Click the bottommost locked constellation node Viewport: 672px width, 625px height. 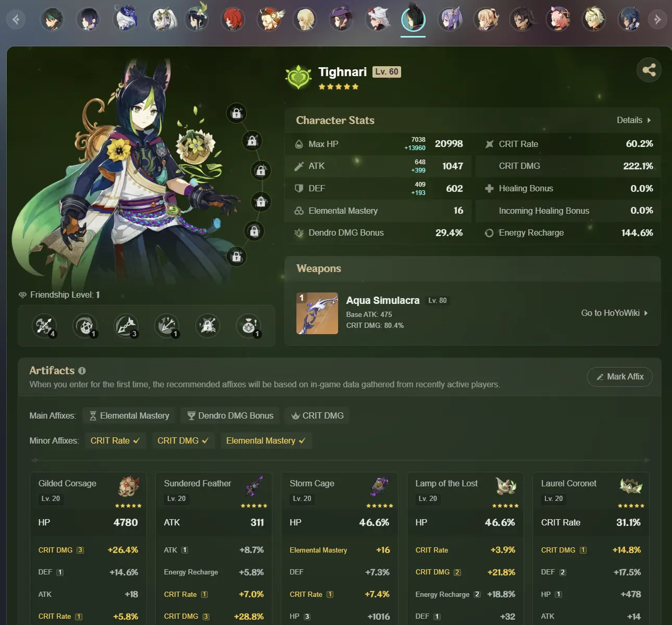237,256
